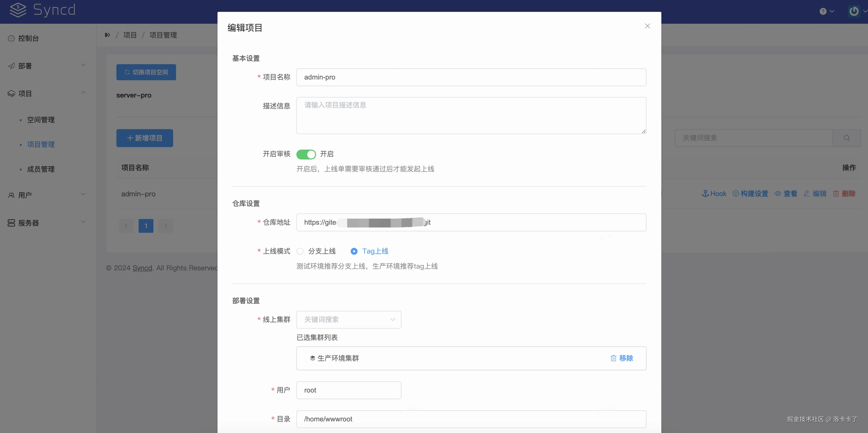Viewport: 868px width, 433px height.
Task: Open the 线上集群 search dropdown
Action: [348, 319]
